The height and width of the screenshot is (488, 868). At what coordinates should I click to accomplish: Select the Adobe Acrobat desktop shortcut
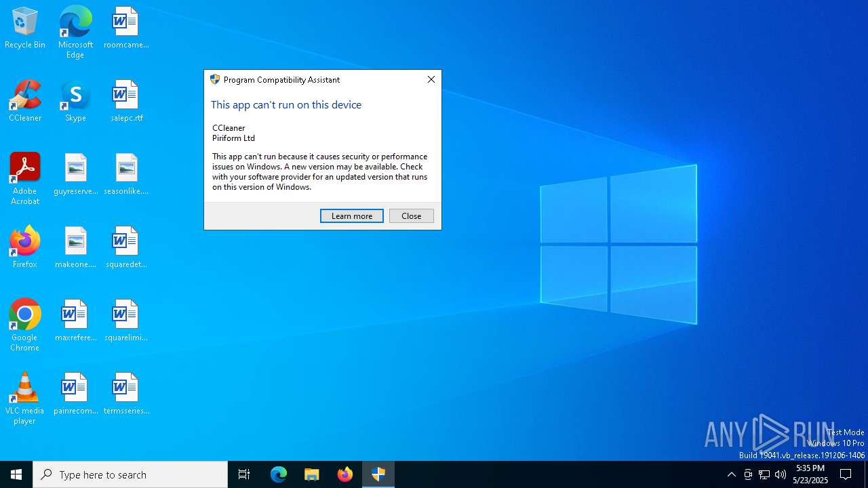tap(25, 179)
